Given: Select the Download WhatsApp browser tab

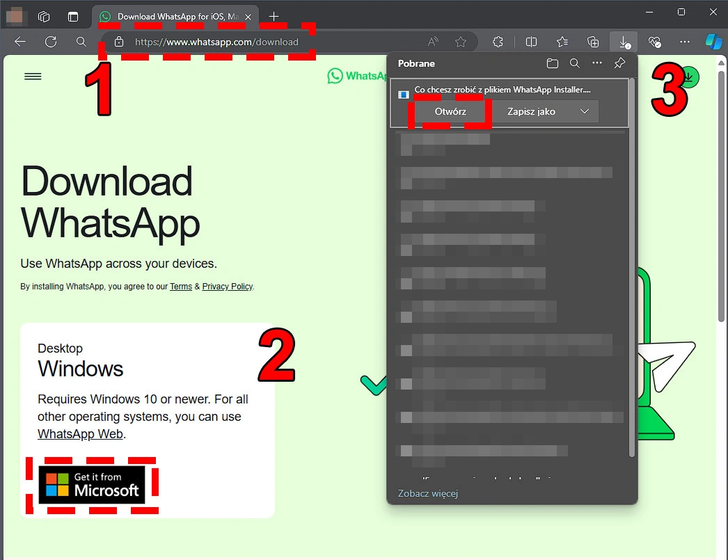Looking at the screenshot, I should (x=175, y=17).
